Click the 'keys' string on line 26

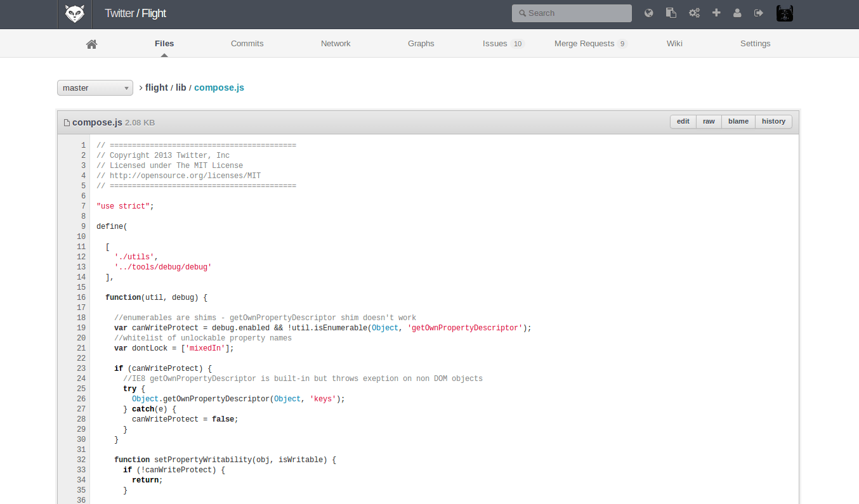click(x=323, y=399)
